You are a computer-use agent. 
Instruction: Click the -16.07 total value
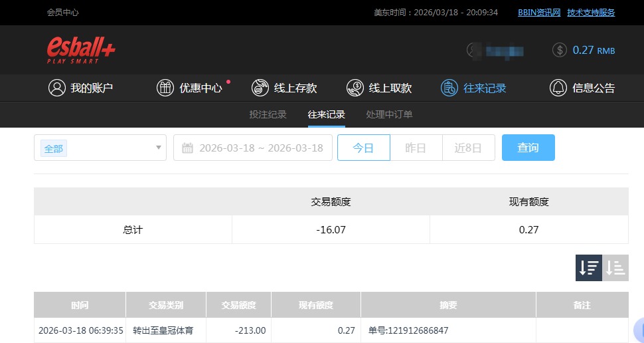[331, 229]
